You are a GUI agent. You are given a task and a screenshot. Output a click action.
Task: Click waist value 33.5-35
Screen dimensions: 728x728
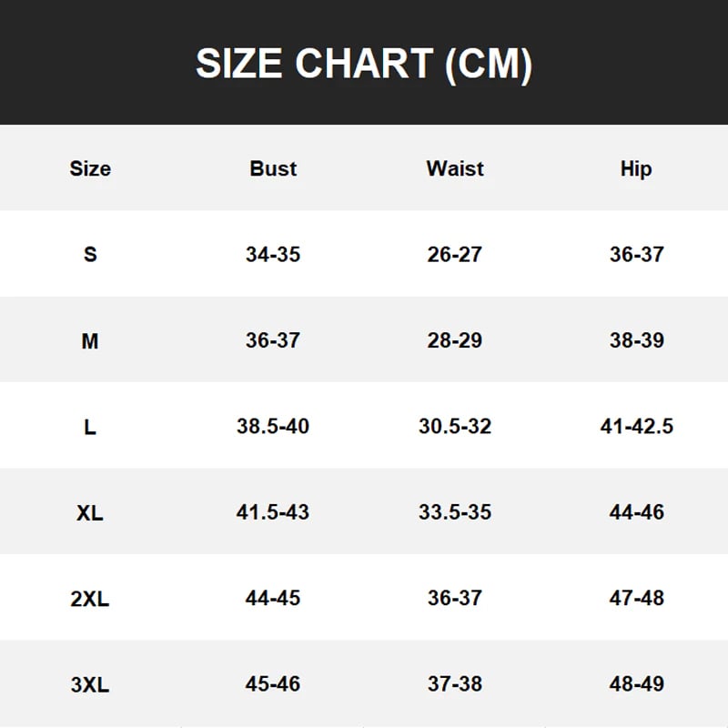(455, 512)
